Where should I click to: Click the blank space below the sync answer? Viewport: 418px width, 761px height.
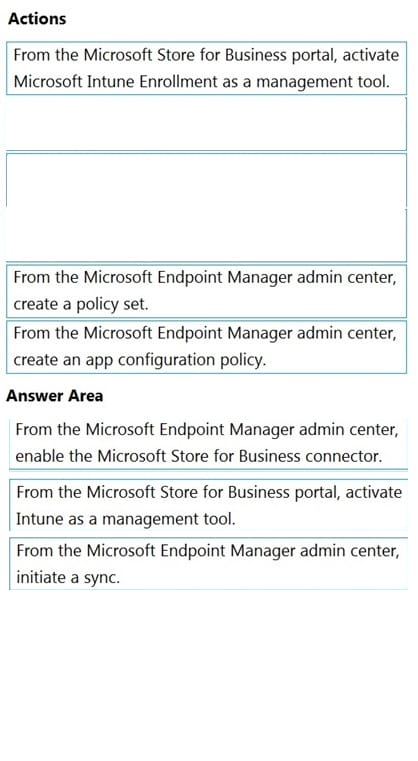pyautogui.click(x=208, y=675)
